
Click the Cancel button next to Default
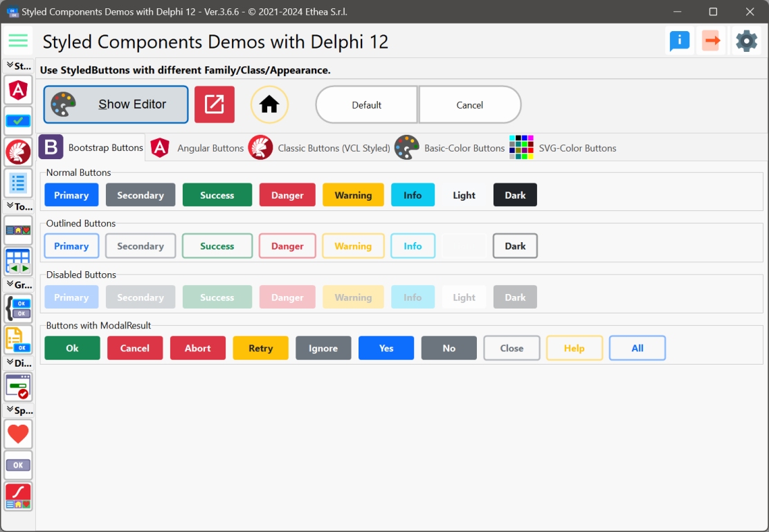click(470, 104)
